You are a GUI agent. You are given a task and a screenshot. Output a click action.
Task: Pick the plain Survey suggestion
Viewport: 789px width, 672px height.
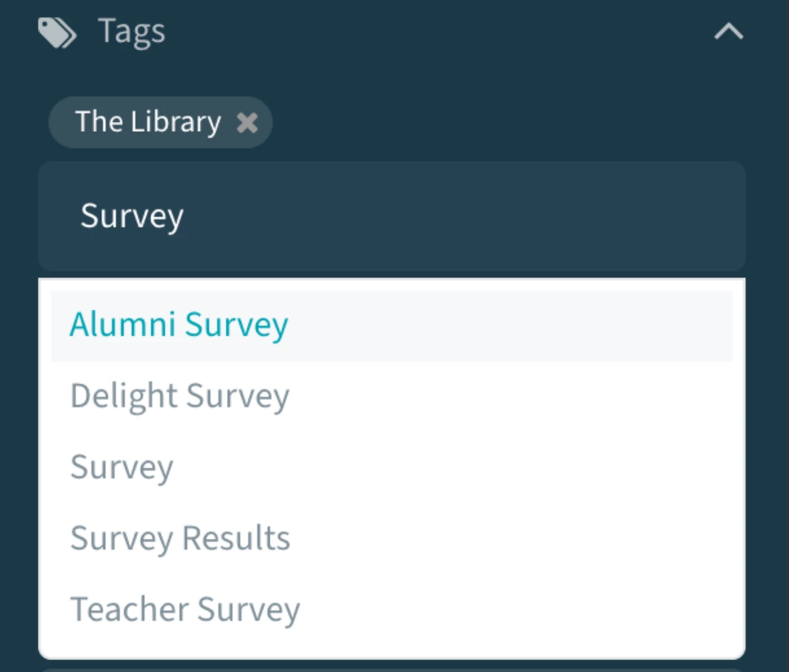click(x=122, y=467)
